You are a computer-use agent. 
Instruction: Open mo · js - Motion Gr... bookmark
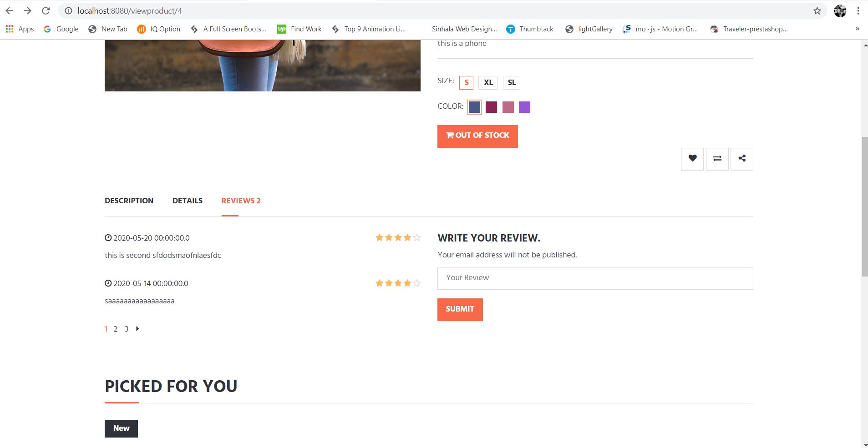[660, 29]
